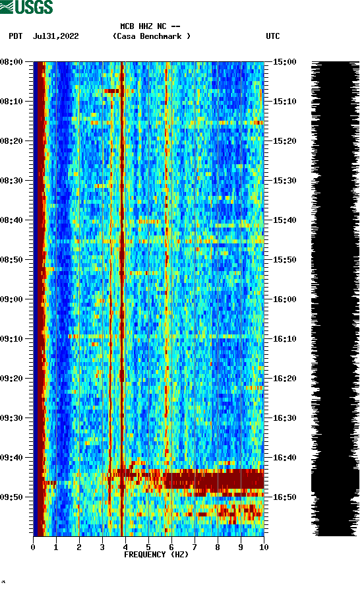This screenshot has height=589, width=364.
Task: Click the '16:20' UTC time label
Action: (284, 379)
